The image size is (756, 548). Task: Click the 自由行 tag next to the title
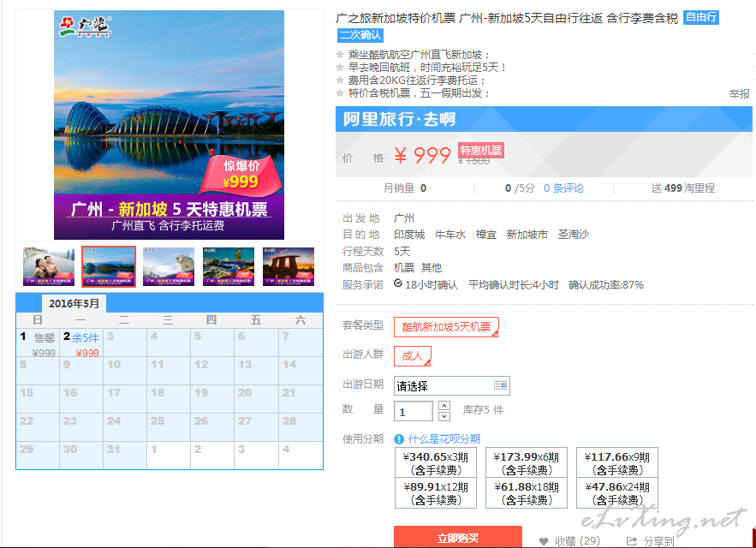[700, 18]
